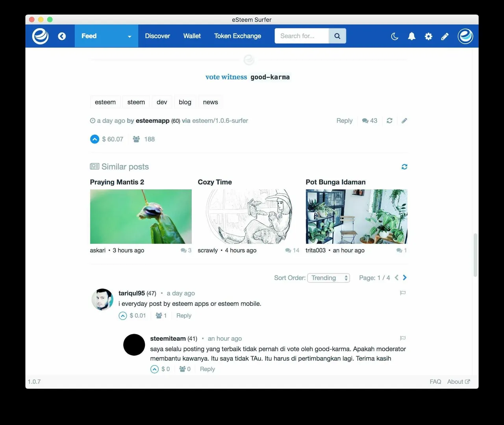
Task: Focus the Search for... input field
Action: coord(302,36)
